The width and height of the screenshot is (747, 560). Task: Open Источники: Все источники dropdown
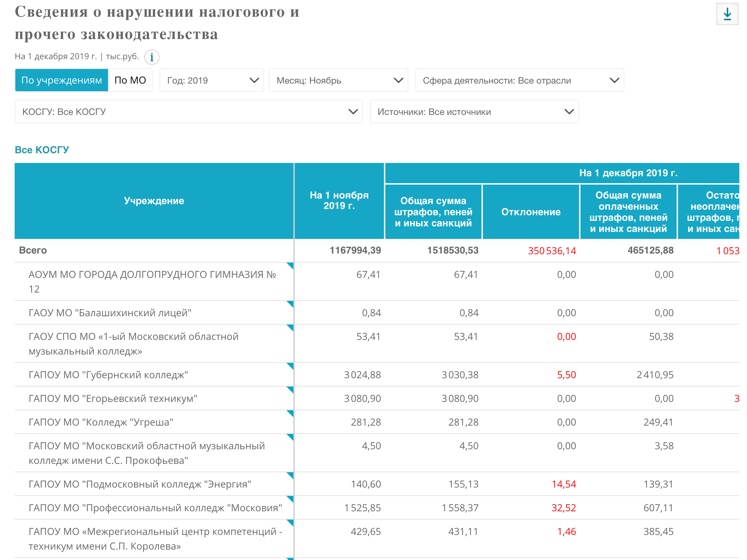tap(475, 111)
